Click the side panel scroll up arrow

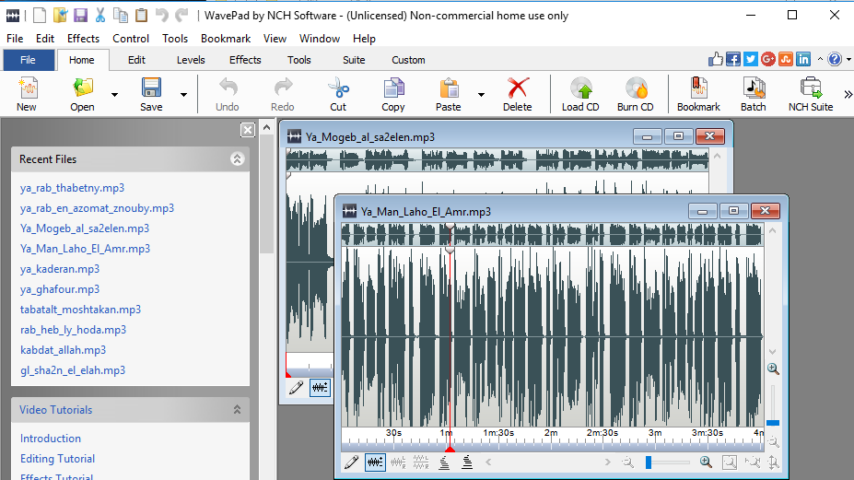266,128
